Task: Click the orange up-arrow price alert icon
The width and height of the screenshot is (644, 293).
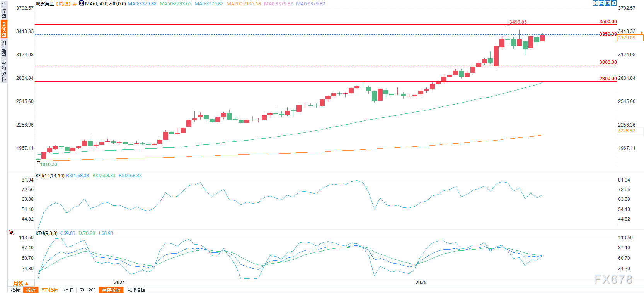Action: [642, 34]
